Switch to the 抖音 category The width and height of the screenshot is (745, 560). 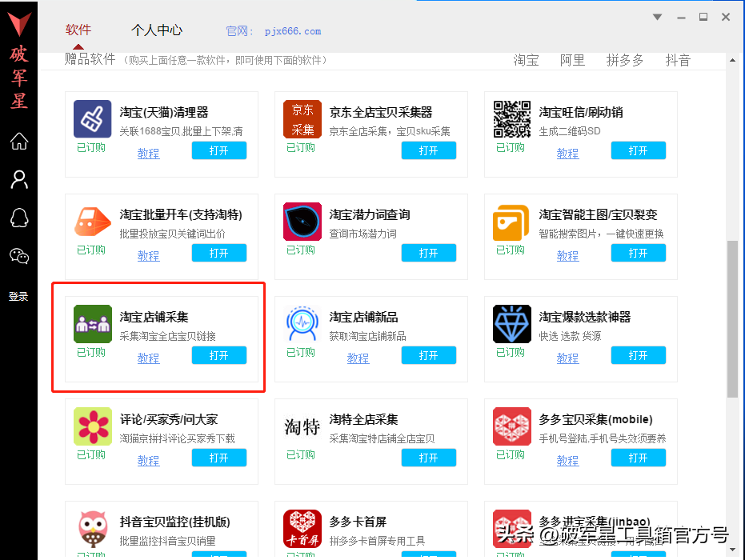coord(678,59)
